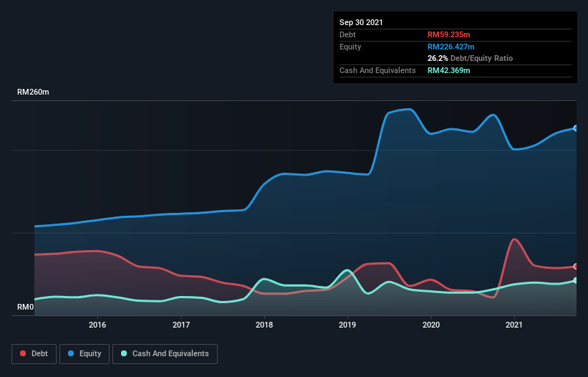This screenshot has height=377, width=588.
Task: Click the 26.2% Debt/Equity Ratio text
Action: (x=471, y=58)
